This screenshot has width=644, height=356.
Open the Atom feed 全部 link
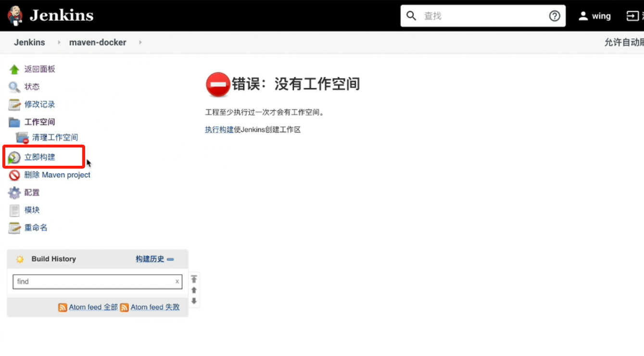[93, 307]
